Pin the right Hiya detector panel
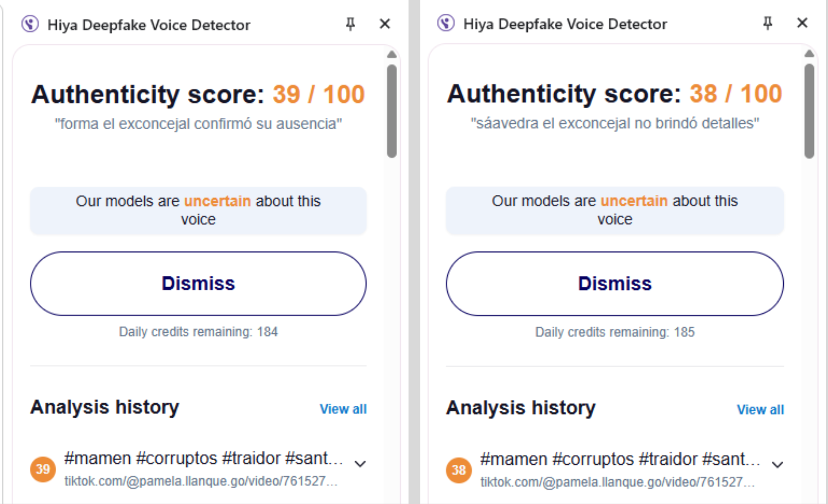828x504 pixels. (x=768, y=23)
